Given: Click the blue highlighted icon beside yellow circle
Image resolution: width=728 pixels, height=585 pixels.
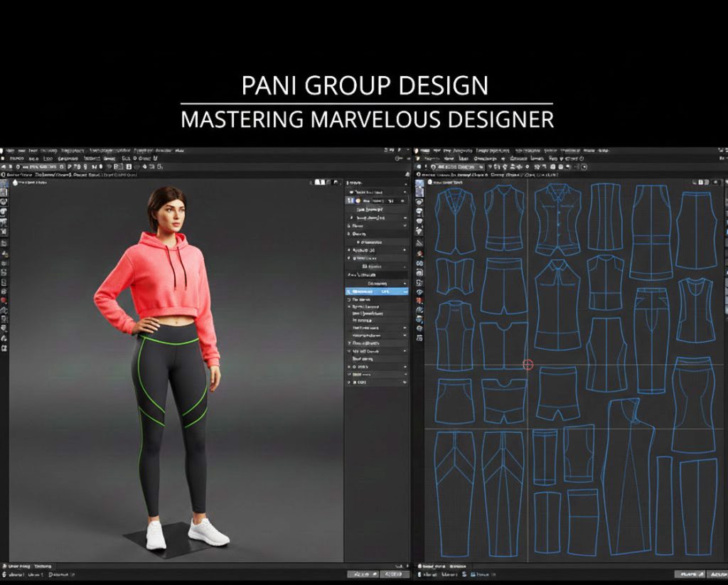Looking at the screenshot, I should 350,200.
